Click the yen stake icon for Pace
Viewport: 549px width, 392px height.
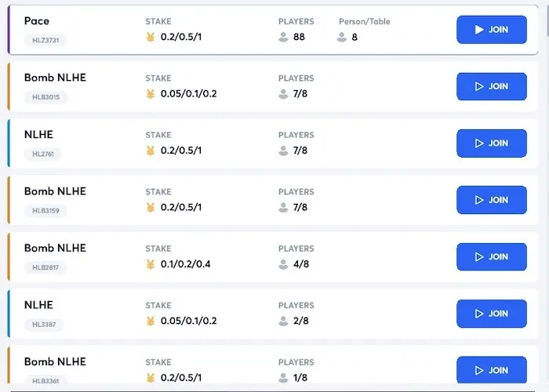[151, 37]
